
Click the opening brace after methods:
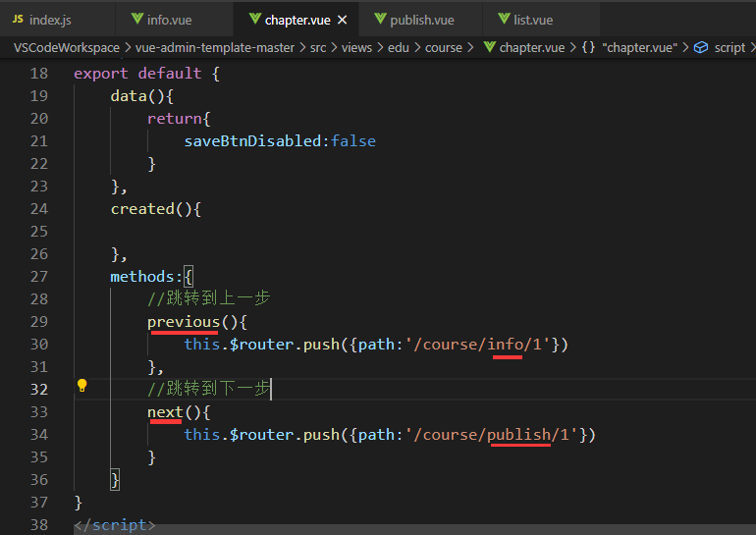point(189,277)
